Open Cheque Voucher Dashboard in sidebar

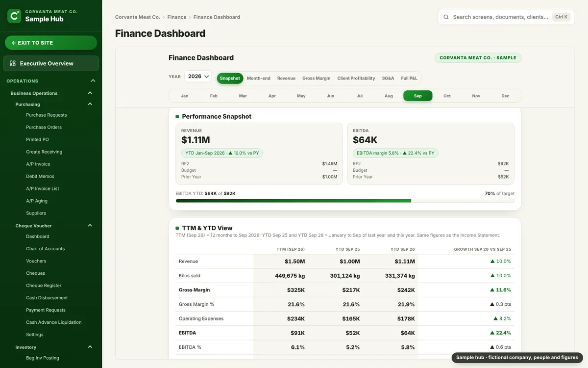pos(38,237)
